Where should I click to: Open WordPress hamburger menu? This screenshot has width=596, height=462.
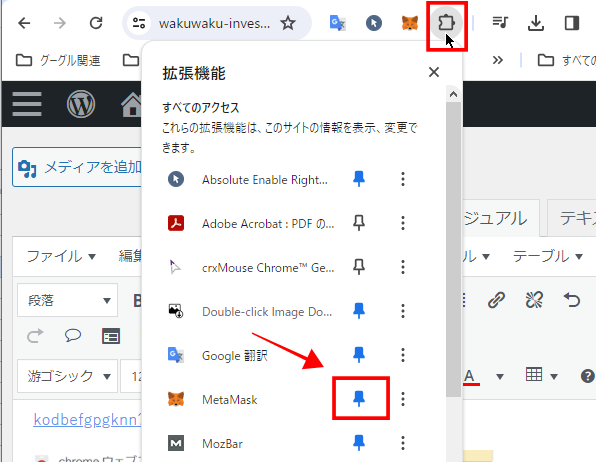tap(27, 104)
